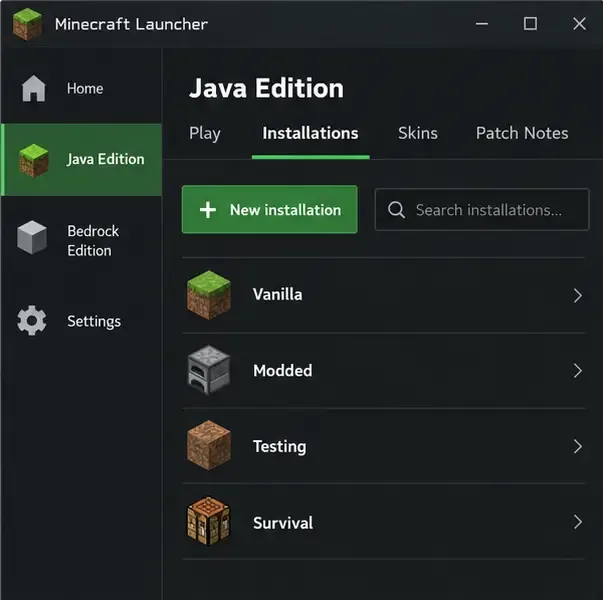Click the Bedrock Edition stone cube icon
Image resolution: width=603 pixels, height=600 pixels.
click(32, 237)
